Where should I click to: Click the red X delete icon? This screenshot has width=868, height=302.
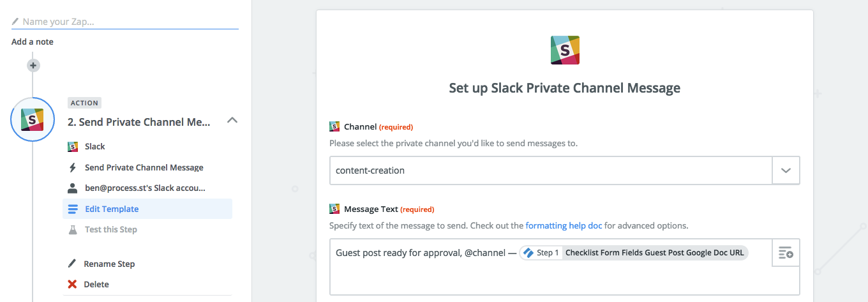tap(72, 284)
